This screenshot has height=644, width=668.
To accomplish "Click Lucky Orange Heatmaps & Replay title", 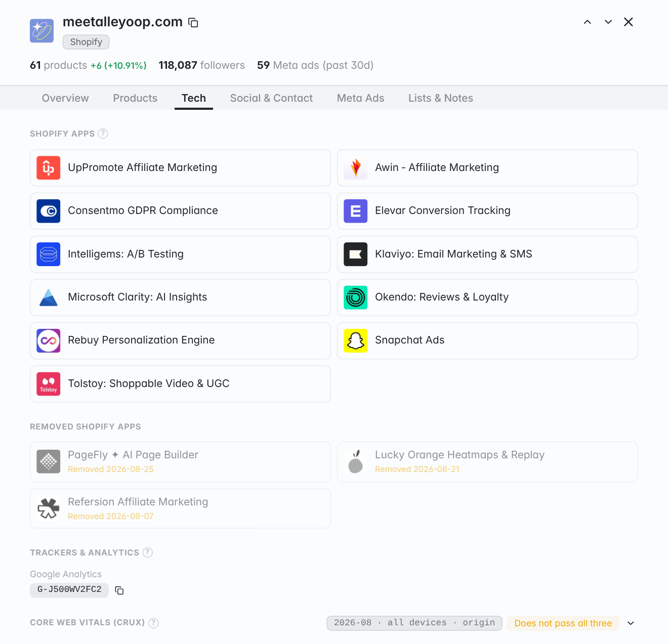I will (460, 455).
